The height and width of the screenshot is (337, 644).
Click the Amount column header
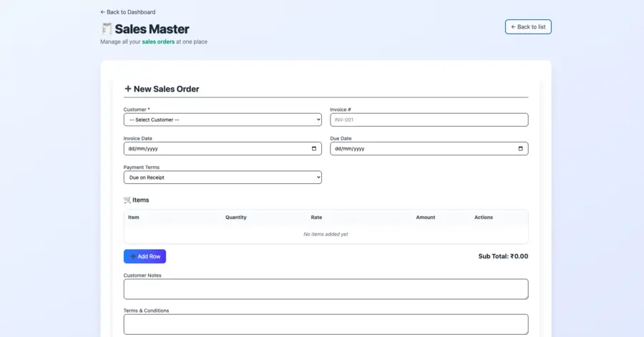point(426,217)
